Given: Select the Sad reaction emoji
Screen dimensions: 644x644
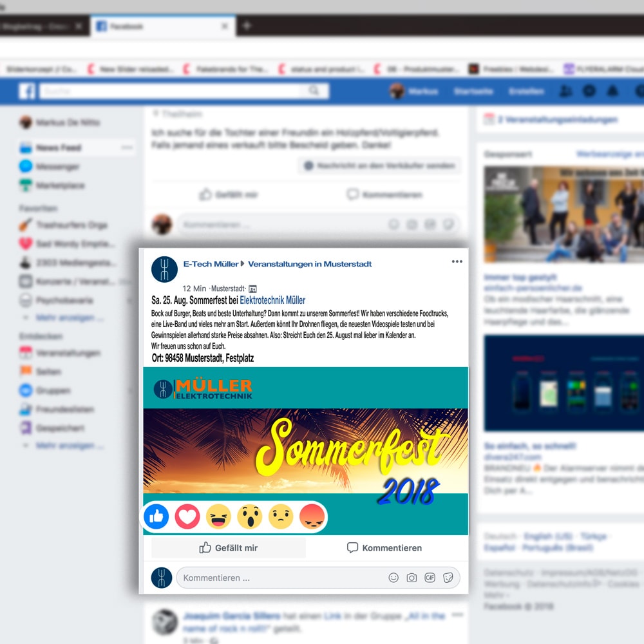Looking at the screenshot, I should (x=281, y=516).
